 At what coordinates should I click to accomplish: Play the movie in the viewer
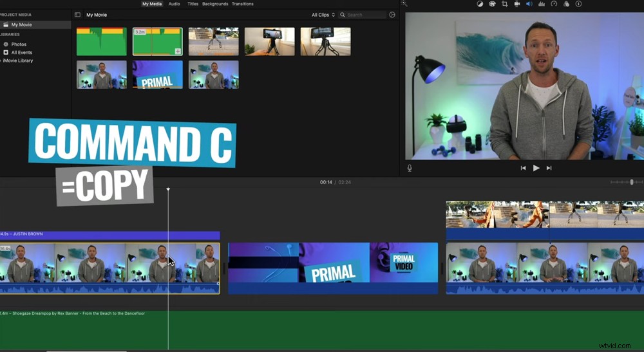click(536, 168)
